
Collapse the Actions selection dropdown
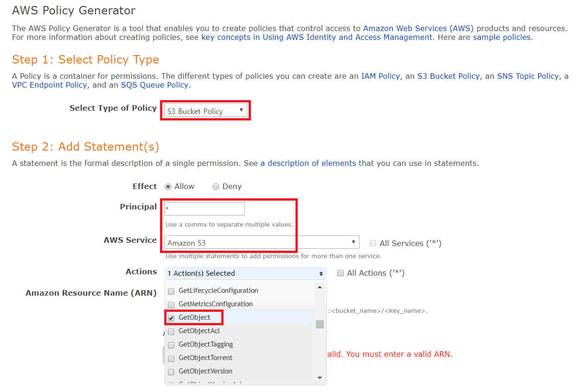coord(246,273)
